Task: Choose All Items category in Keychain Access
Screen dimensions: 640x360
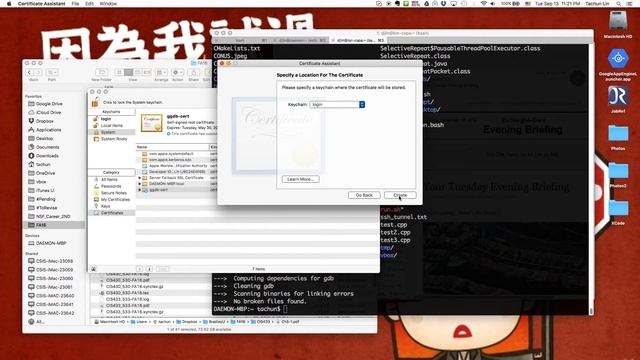Action: tap(109, 180)
